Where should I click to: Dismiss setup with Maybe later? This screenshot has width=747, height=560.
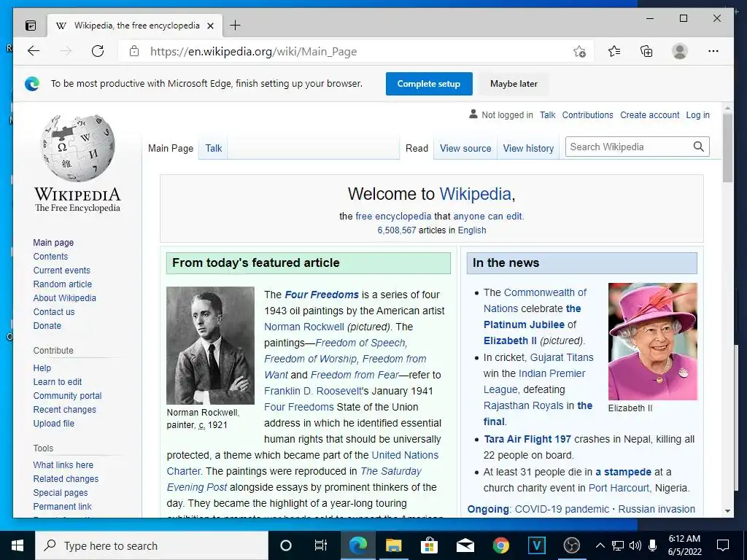pos(514,84)
